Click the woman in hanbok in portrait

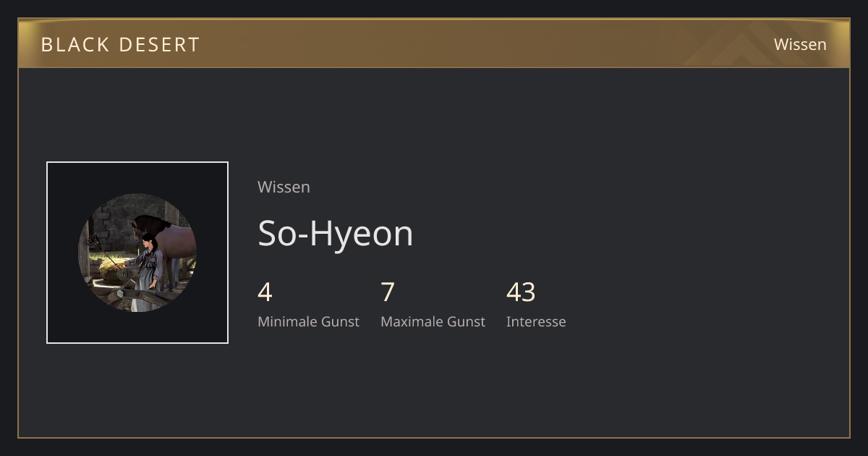(x=148, y=271)
